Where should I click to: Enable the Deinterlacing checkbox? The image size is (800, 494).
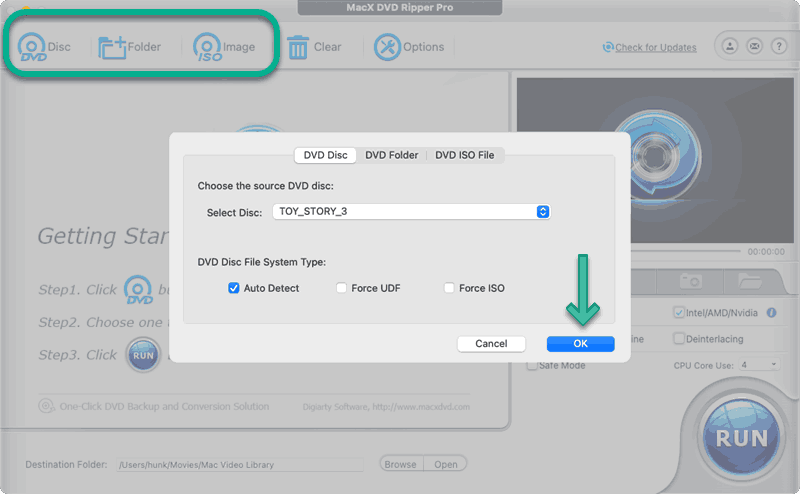(x=679, y=338)
